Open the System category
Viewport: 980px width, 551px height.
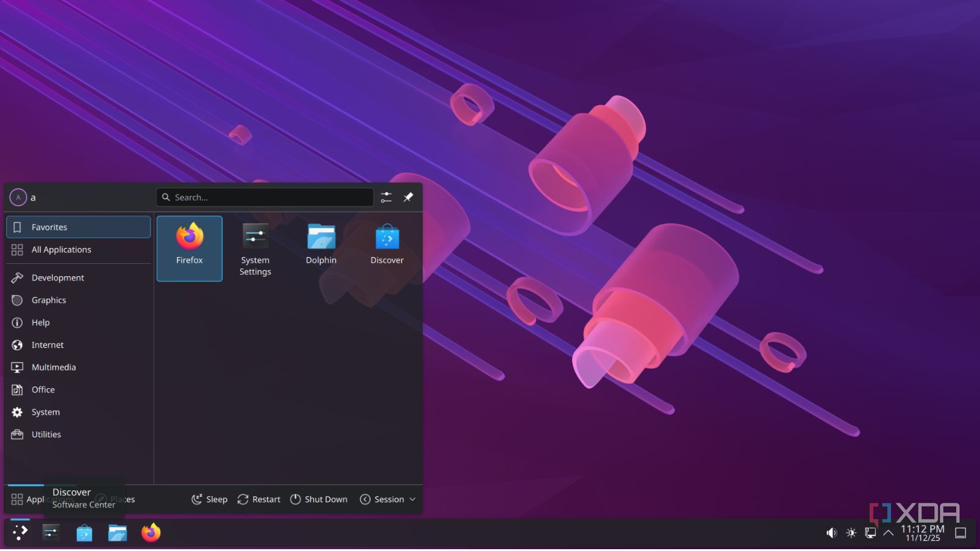click(x=78, y=412)
